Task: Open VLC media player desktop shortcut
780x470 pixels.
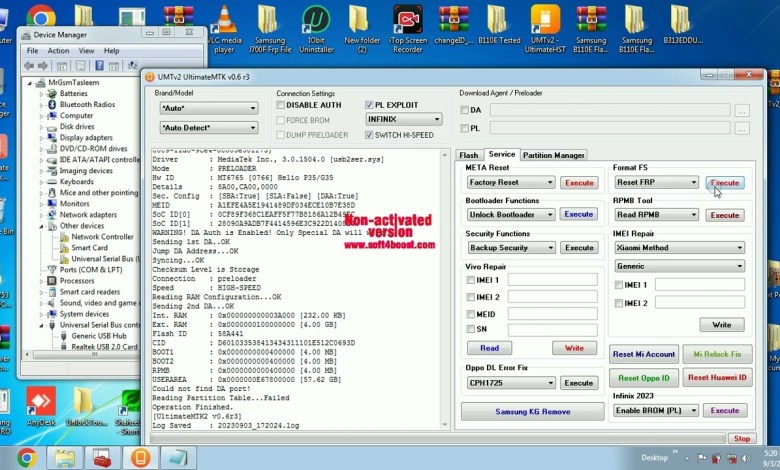Action: pos(224,29)
